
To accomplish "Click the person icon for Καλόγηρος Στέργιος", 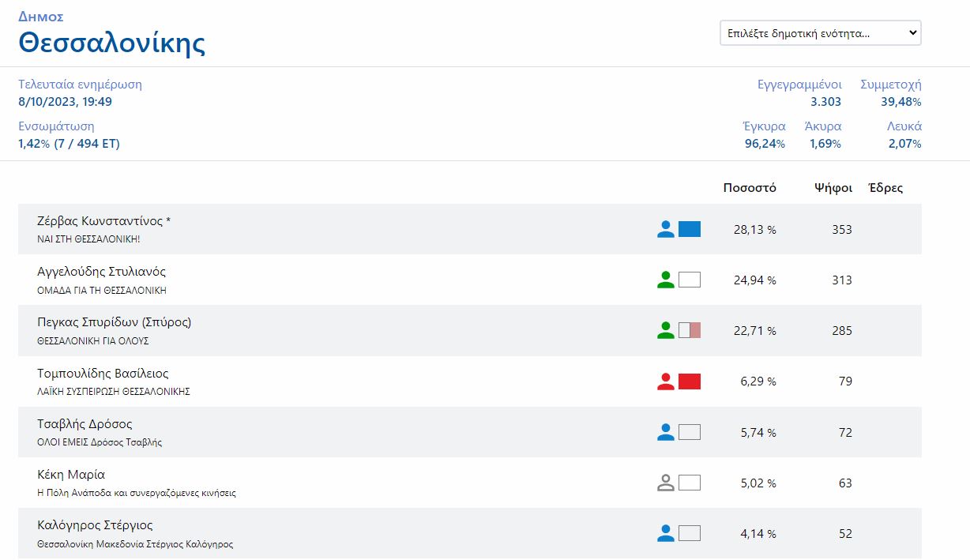I will (x=666, y=533).
